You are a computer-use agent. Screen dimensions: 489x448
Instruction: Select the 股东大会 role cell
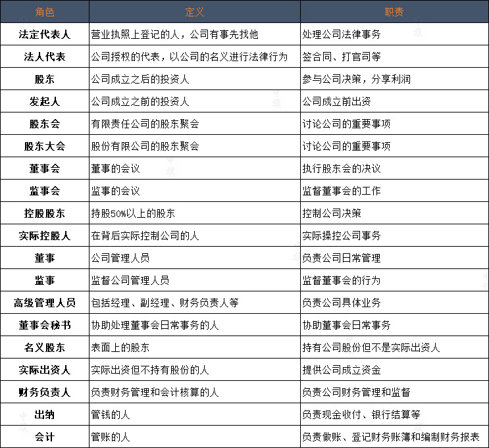tap(44, 146)
